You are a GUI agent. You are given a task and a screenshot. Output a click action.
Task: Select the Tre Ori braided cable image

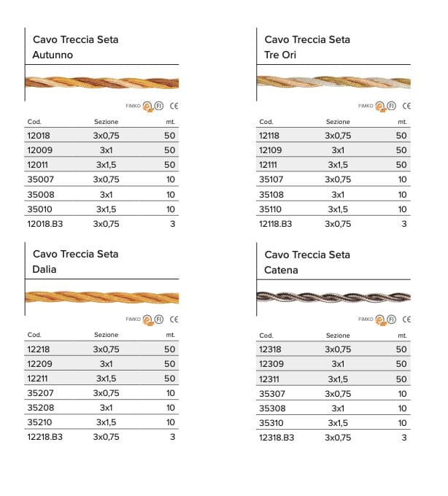pos(333,83)
